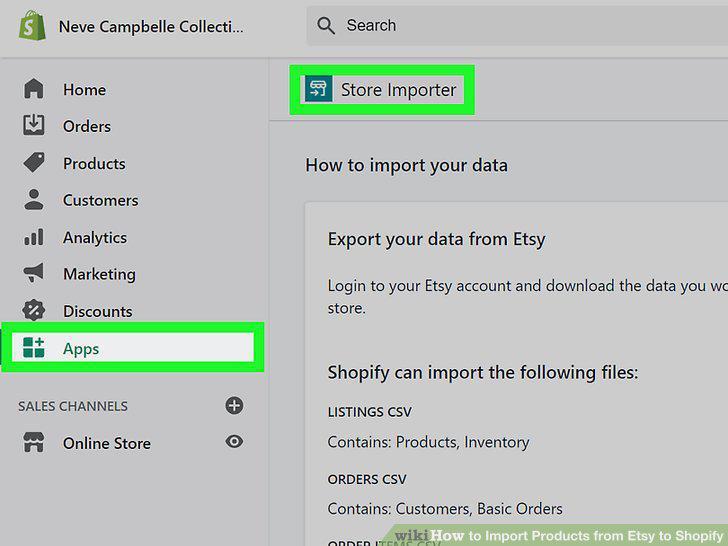Screen dimensions: 728x546
Task: Click Shopify can import the following files text
Action: point(483,373)
